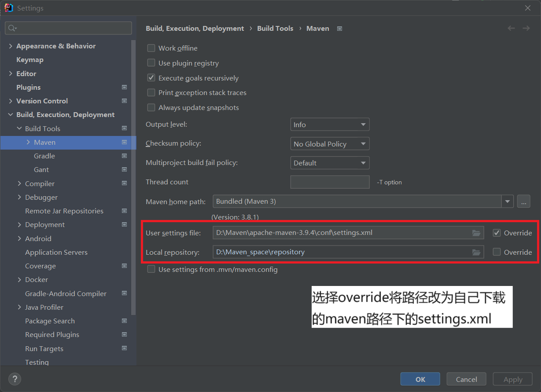Select Application Servers settings

[x=56, y=252]
